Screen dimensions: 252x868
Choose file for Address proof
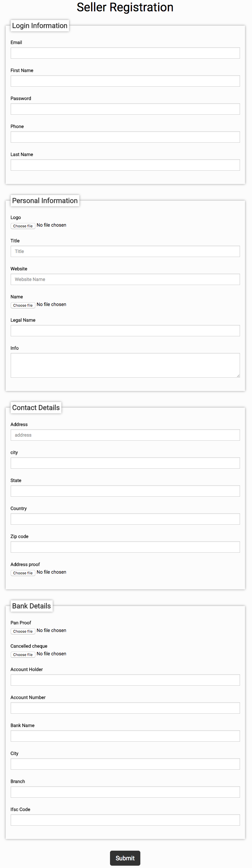(23, 573)
